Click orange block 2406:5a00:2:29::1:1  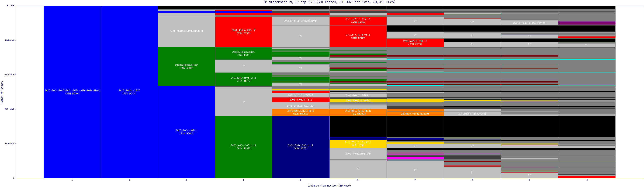pyautogui.click(x=358, y=112)
